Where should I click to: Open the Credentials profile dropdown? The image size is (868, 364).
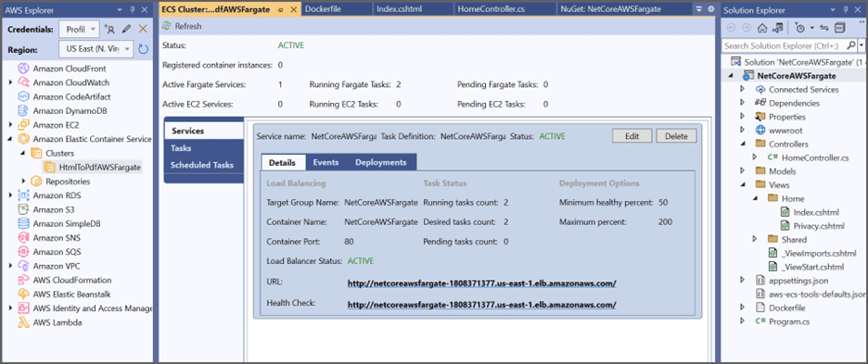tap(93, 30)
